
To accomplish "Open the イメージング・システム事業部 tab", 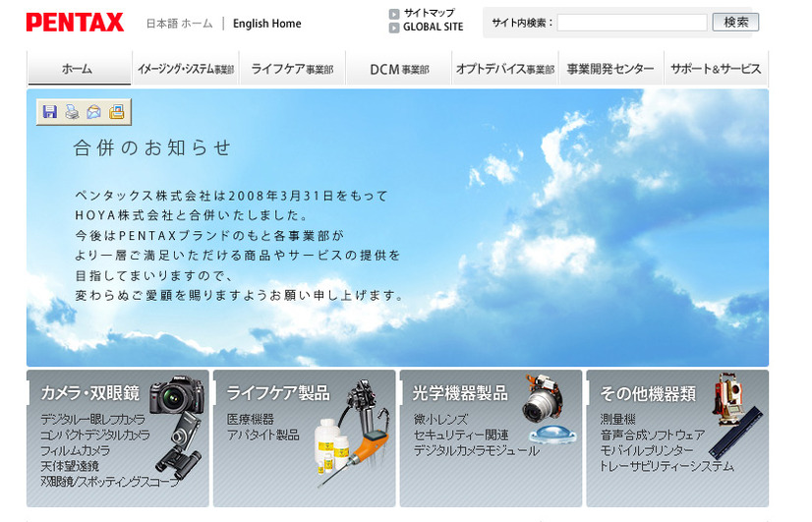I will coord(186,69).
